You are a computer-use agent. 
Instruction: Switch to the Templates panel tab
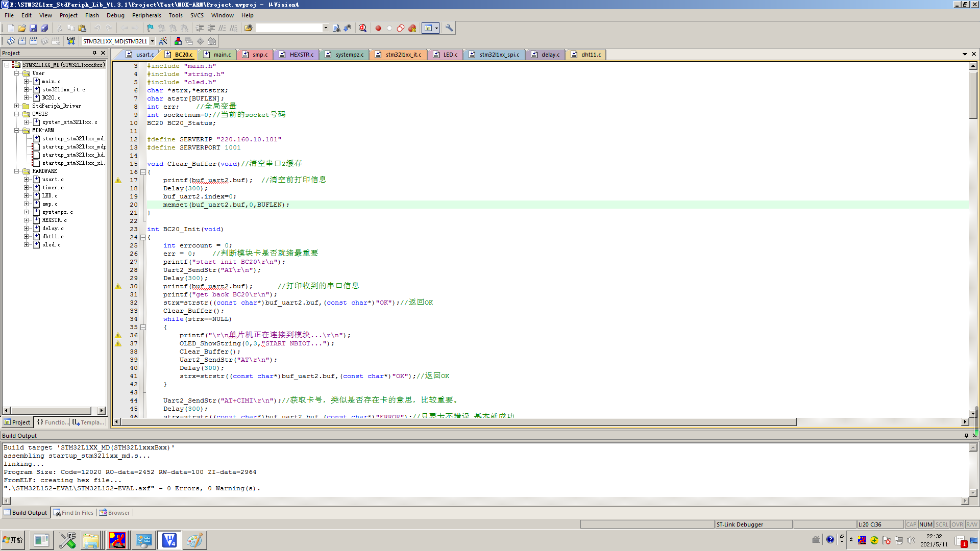click(x=89, y=422)
